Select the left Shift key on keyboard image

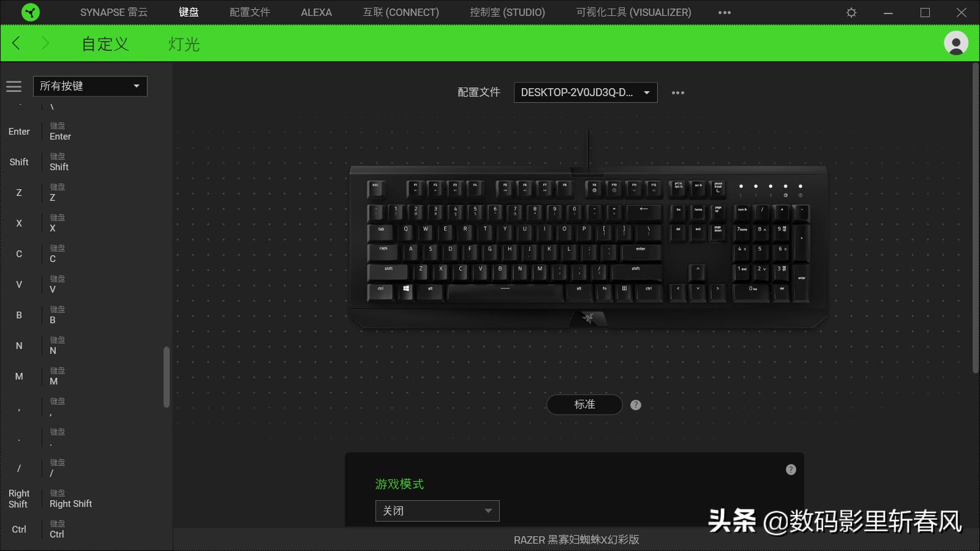point(389,272)
